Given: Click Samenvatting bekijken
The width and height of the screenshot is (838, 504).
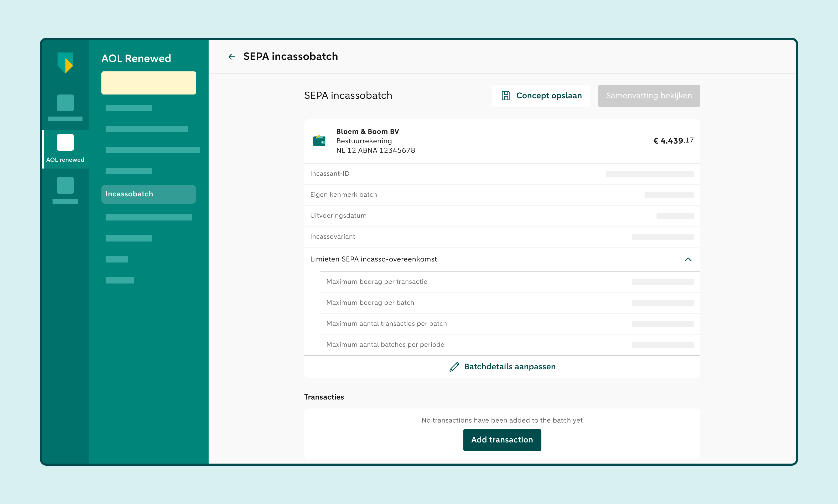Looking at the screenshot, I should pyautogui.click(x=649, y=96).
